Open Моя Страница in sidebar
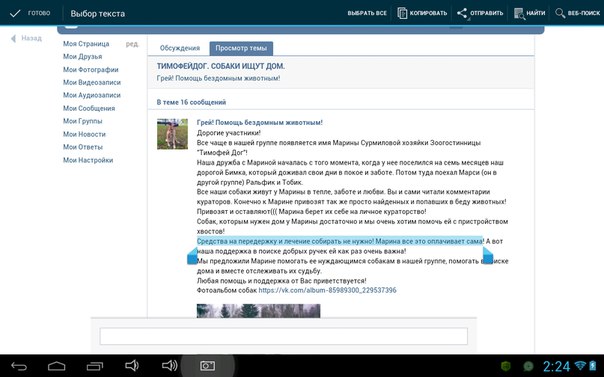This screenshot has width=604, height=377. [86, 44]
